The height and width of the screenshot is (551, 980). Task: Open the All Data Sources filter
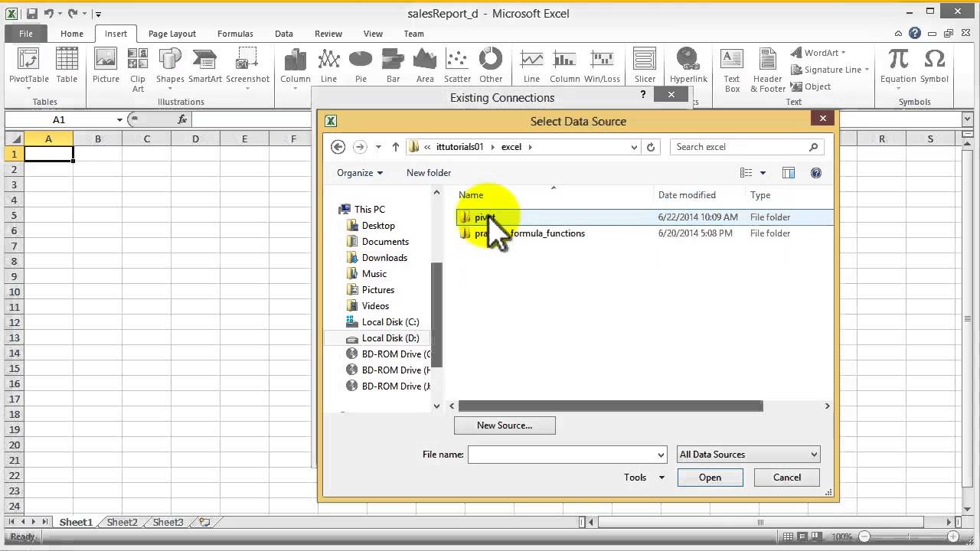748,455
